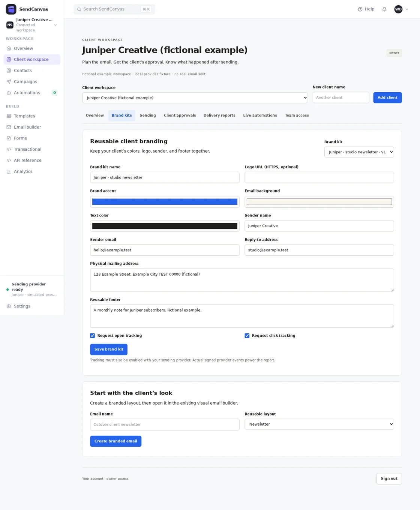420x510 pixels.
Task: Click the Transactional code icon
Action: 9,149
